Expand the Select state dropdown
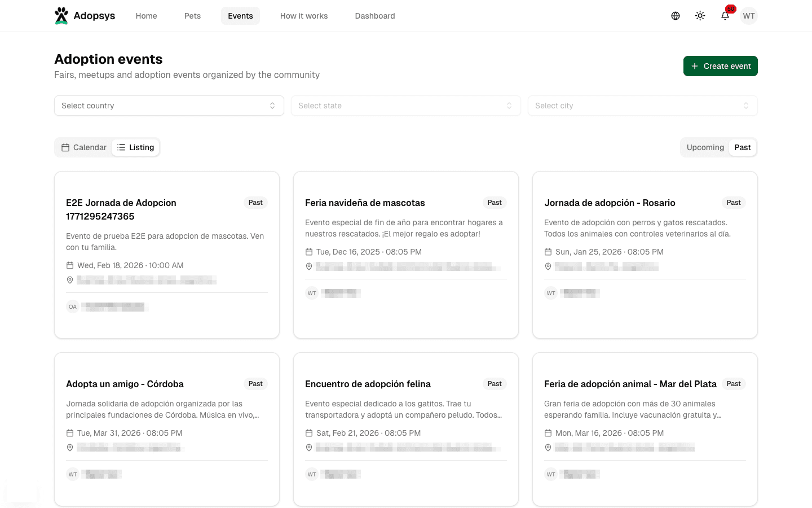 click(405, 106)
